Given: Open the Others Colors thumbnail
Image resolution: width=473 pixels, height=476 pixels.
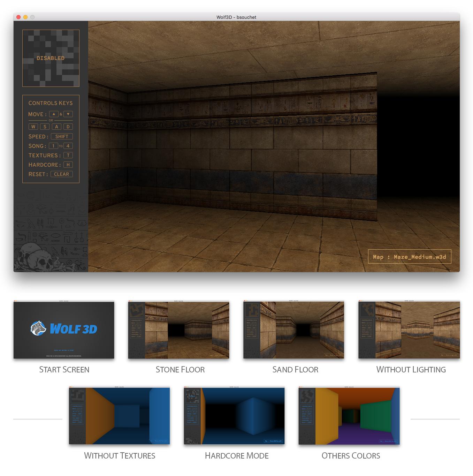Looking at the screenshot, I should click(x=349, y=415).
